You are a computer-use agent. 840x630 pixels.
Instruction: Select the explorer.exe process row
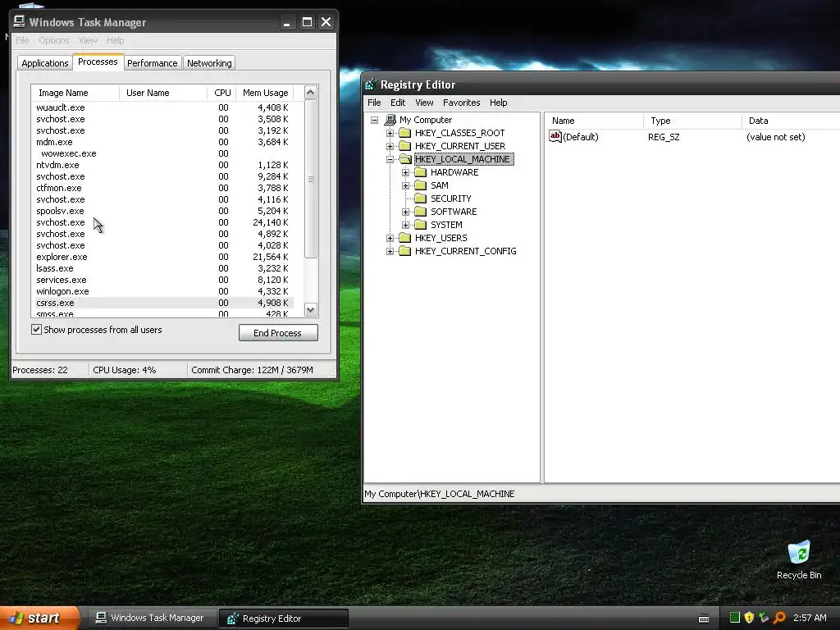[x=163, y=257]
